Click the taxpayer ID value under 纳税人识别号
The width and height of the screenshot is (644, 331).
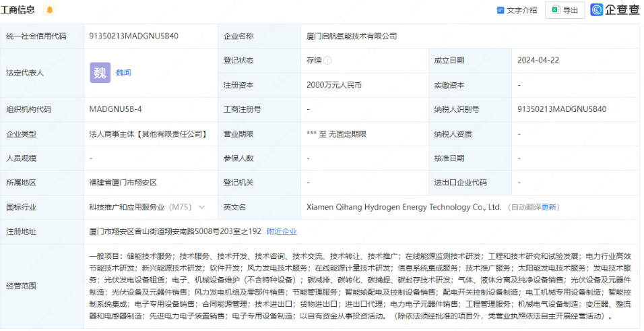[562, 109]
